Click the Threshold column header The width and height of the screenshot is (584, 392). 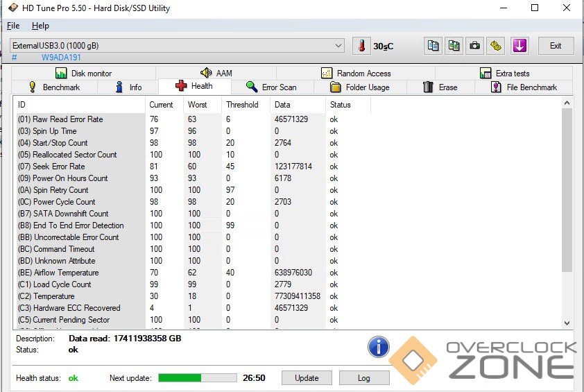coord(246,105)
